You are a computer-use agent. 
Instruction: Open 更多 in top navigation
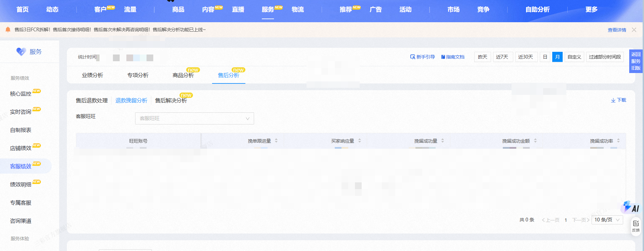pyautogui.click(x=591, y=9)
